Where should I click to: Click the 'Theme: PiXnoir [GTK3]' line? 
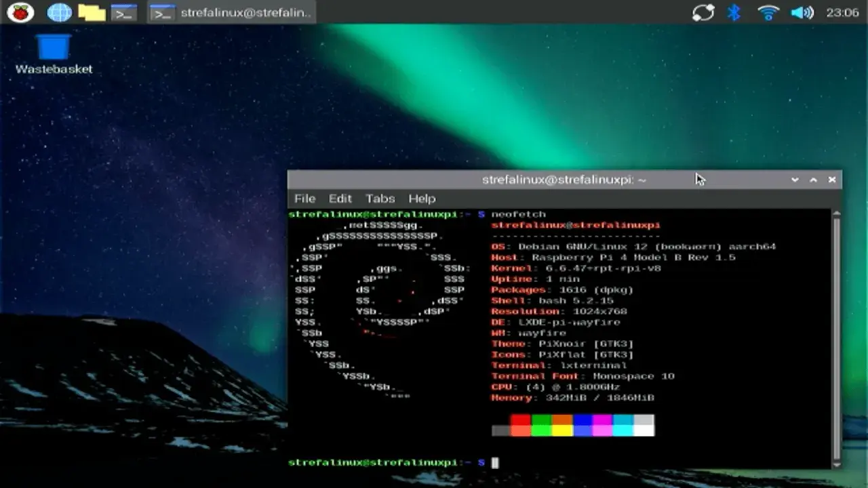562,344
